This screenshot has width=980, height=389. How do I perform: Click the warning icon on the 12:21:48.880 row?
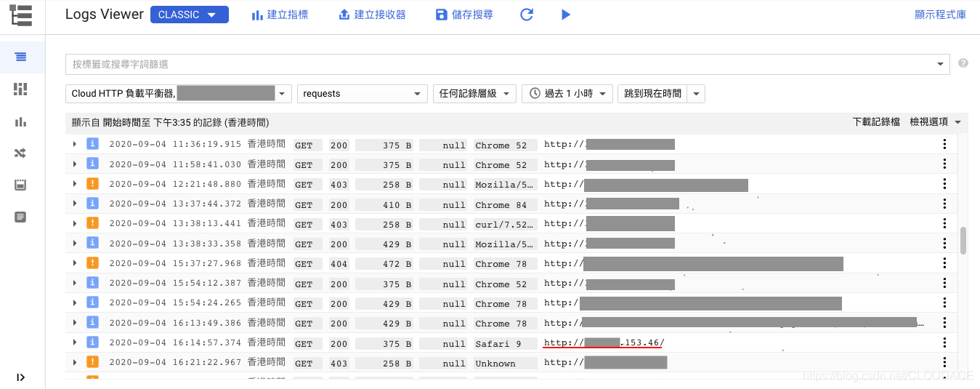tap(92, 184)
